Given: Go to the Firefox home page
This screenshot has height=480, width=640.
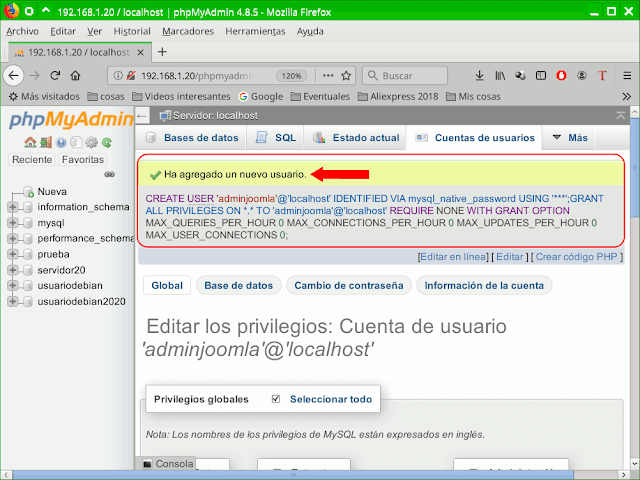Looking at the screenshot, I should [76, 76].
